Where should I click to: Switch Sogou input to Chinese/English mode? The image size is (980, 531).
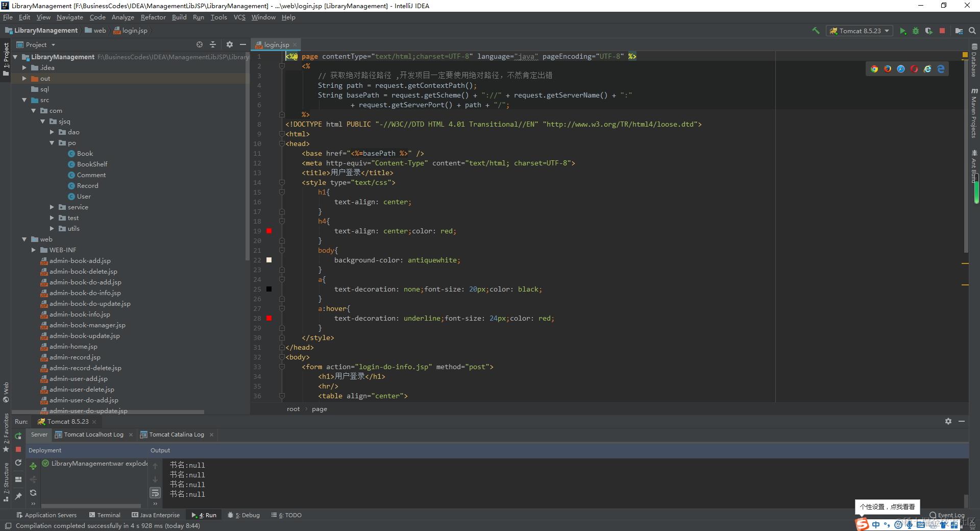point(876,524)
